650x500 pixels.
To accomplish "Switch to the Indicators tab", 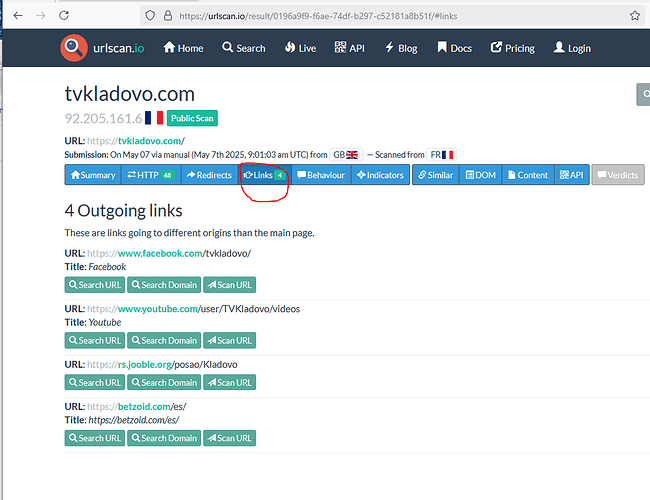I will (x=380, y=175).
